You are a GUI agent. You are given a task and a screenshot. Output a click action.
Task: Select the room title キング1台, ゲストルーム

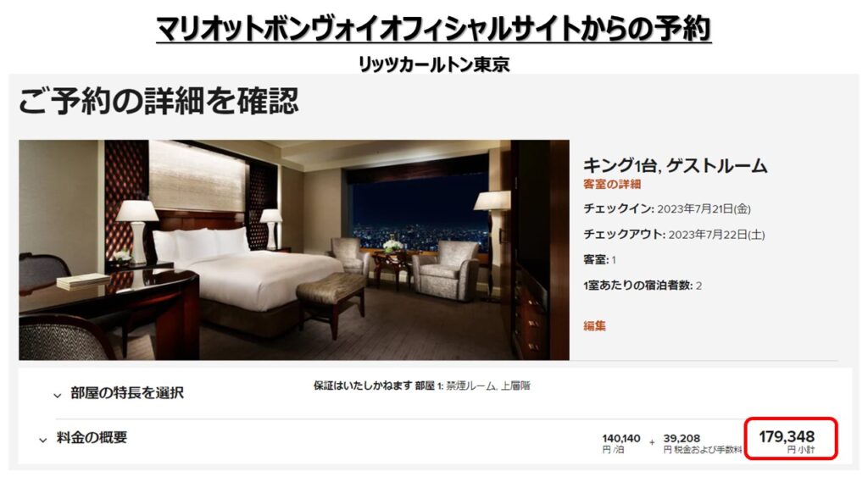(x=676, y=165)
